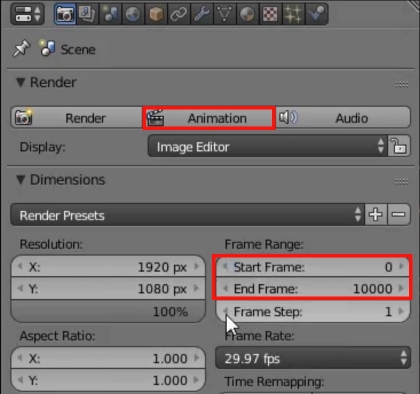This screenshot has height=394, width=420.
Task: Open the Physics properties tab
Action: click(316, 14)
